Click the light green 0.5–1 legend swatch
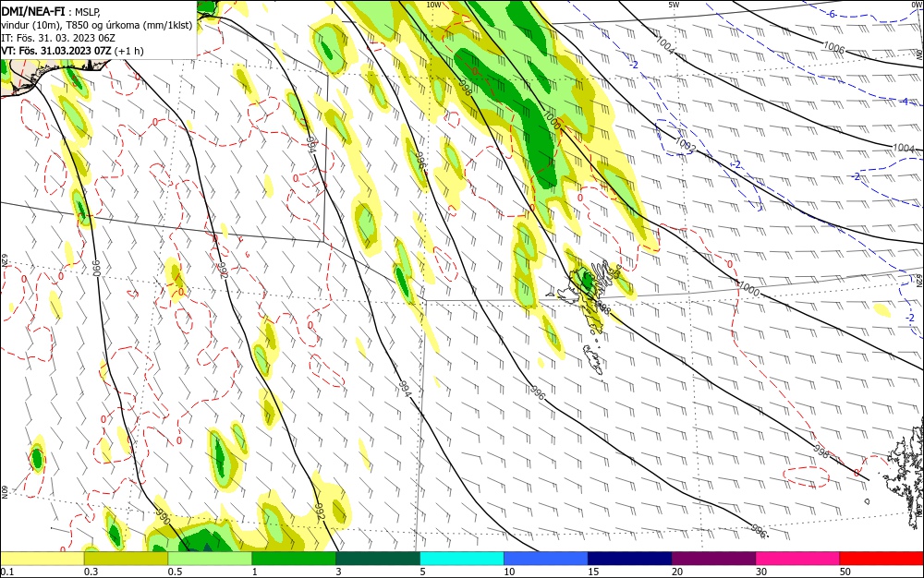Screen dimensions: 924x578 [x=210, y=559]
